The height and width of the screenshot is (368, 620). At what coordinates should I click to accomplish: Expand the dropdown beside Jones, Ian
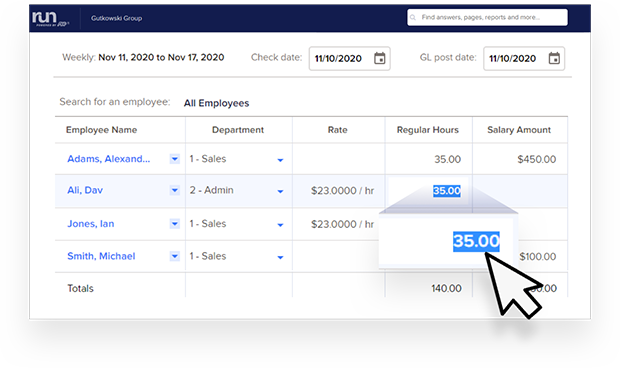coord(174,224)
